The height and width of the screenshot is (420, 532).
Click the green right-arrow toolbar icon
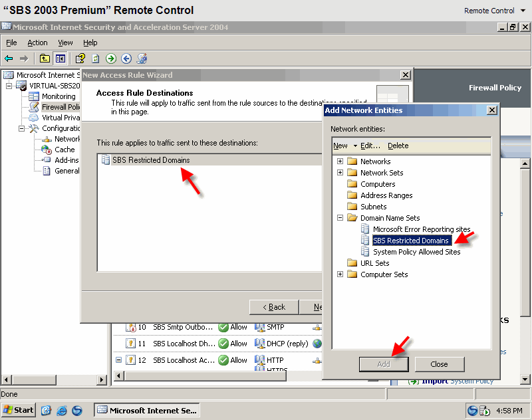[x=111, y=58]
